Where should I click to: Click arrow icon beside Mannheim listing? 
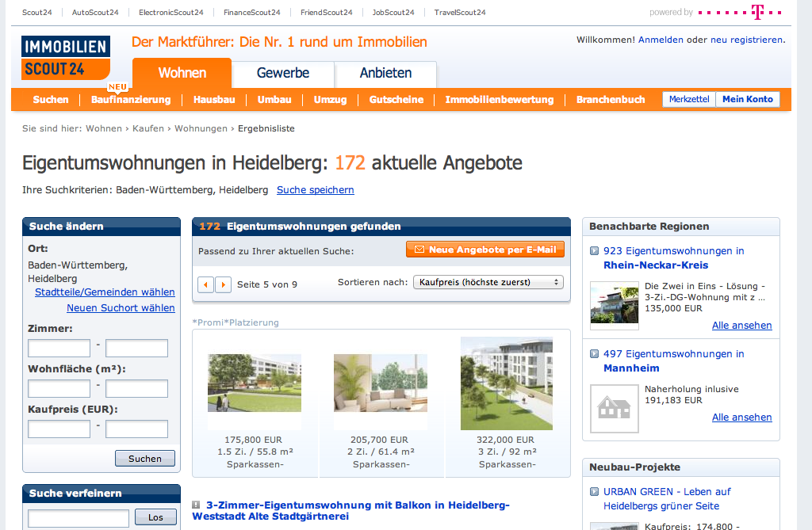[x=595, y=354]
